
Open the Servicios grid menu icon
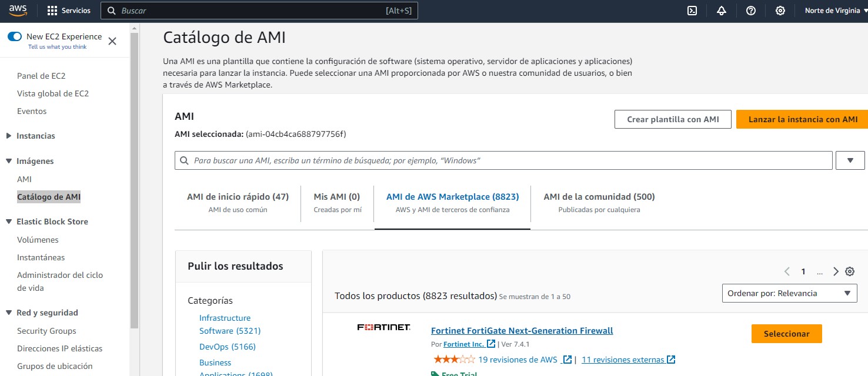point(52,11)
